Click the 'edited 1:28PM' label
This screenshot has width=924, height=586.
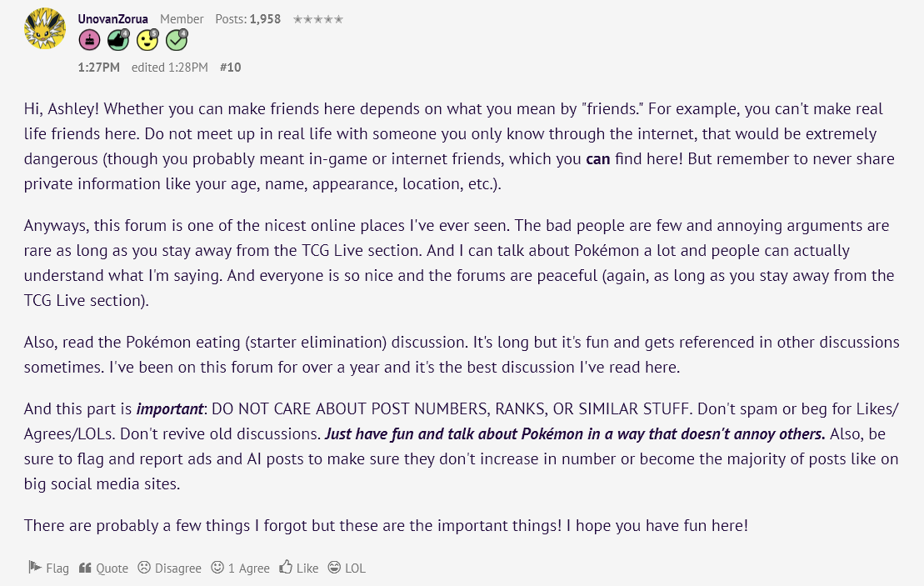170,68
